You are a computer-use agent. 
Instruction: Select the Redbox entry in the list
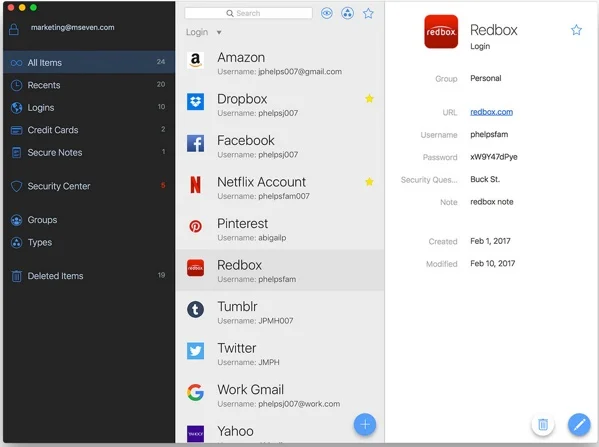pos(280,270)
